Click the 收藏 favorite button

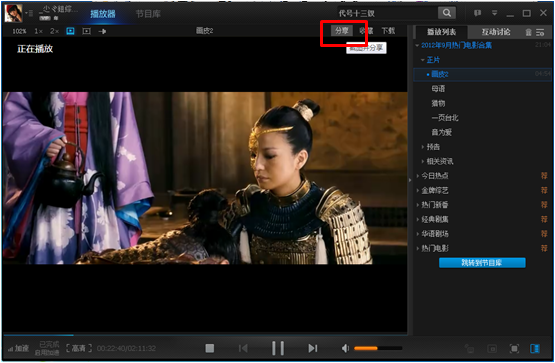[366, 31]
